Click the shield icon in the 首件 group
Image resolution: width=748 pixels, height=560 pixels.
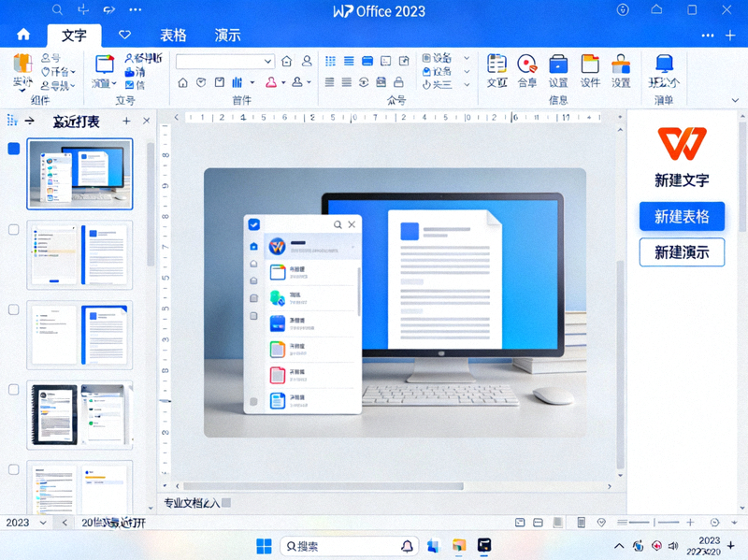pyautogui.click(x=202, y=82)
